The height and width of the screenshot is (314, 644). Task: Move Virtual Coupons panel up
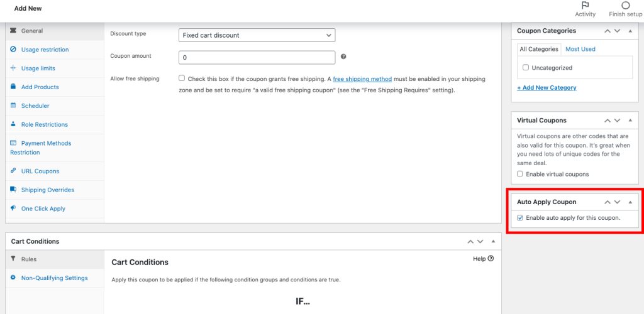pyautogui.click(x=607, y=121)
